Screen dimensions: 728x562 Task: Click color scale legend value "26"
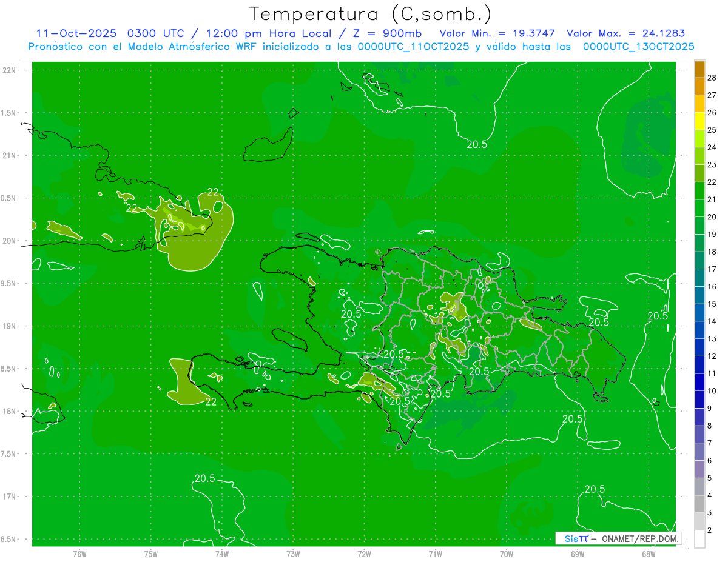(712, 112)
